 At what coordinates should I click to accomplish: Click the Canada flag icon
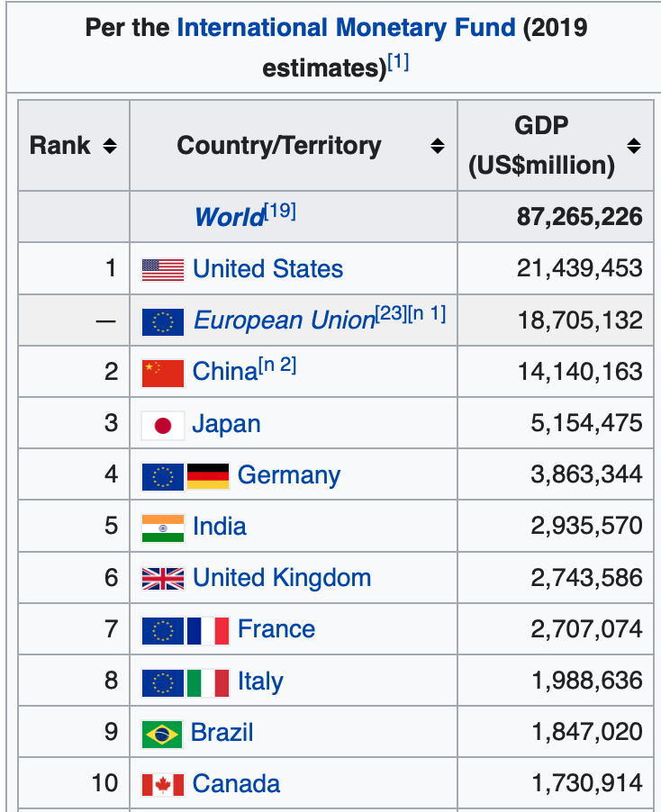[x=163, y=785]
